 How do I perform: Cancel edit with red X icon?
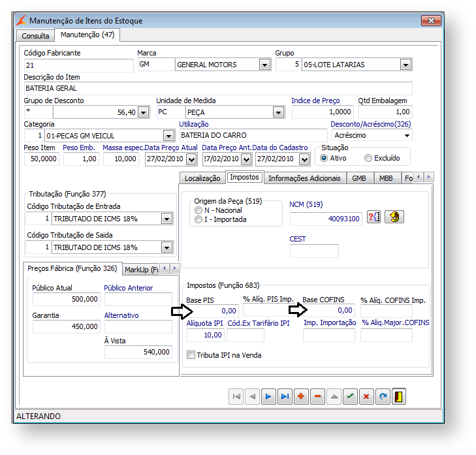point(366,396)
